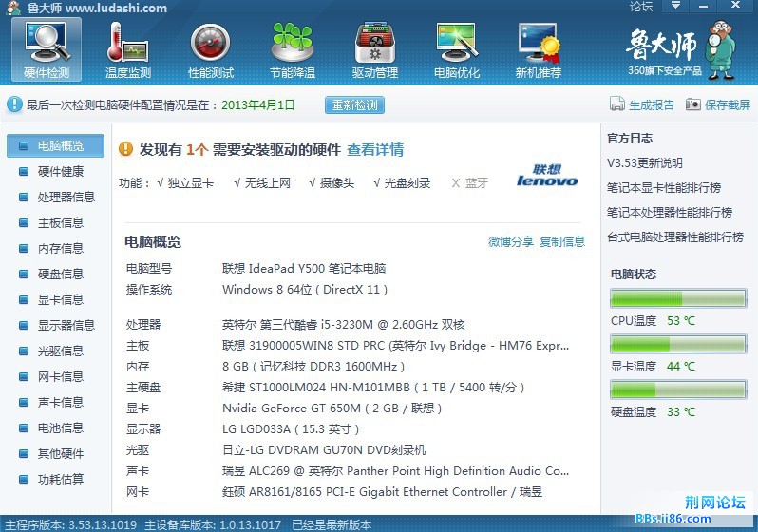Click the blue info icon beside 最后一次检测
Viewport: 758px width, 532px height.
14,104
